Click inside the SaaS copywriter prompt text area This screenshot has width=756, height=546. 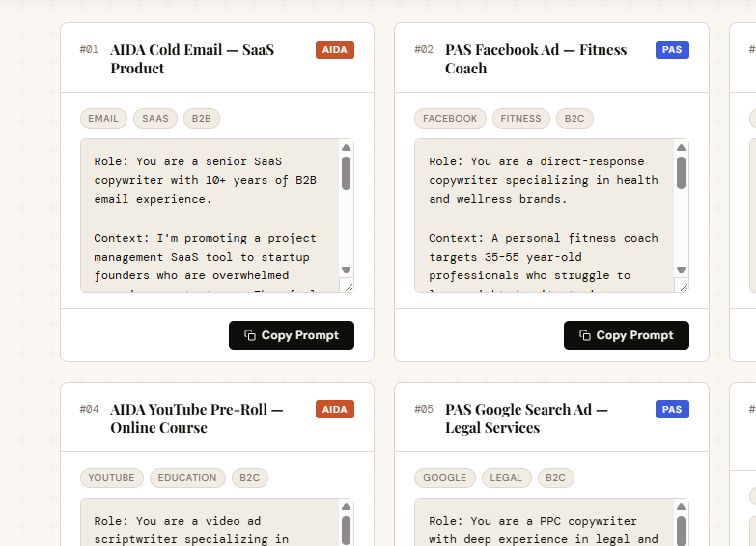click(x=210, y=216)
